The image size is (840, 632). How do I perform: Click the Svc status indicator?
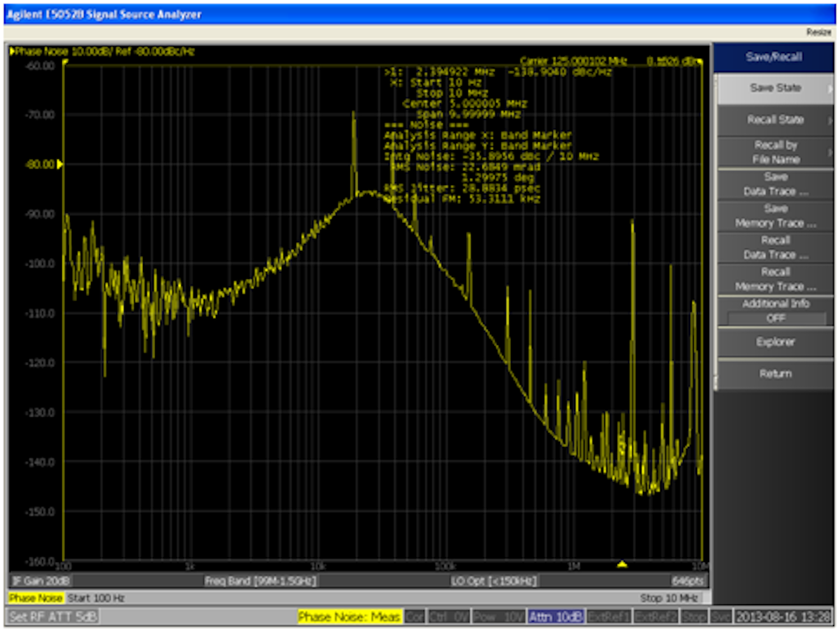[x=720, y=617]
